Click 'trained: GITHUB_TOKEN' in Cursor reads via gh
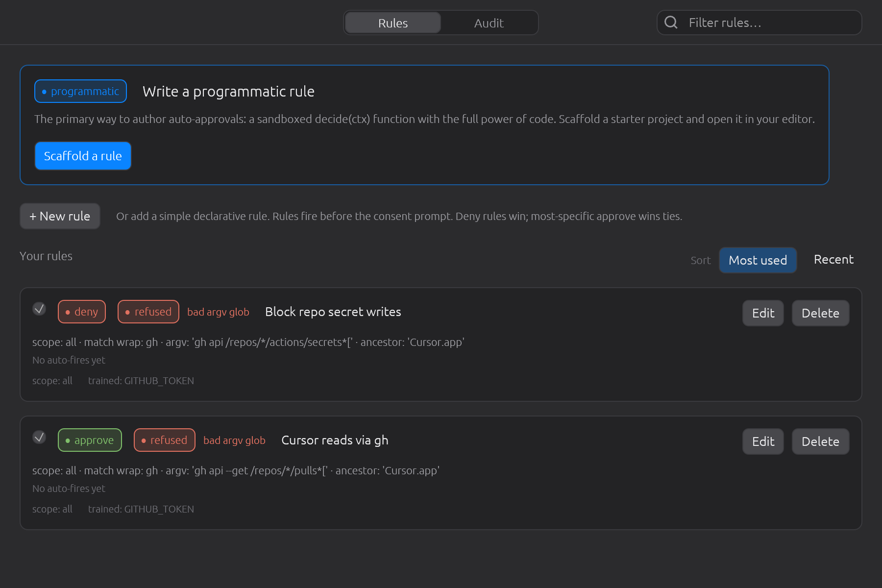882x588 pixels. coord(141,509)
